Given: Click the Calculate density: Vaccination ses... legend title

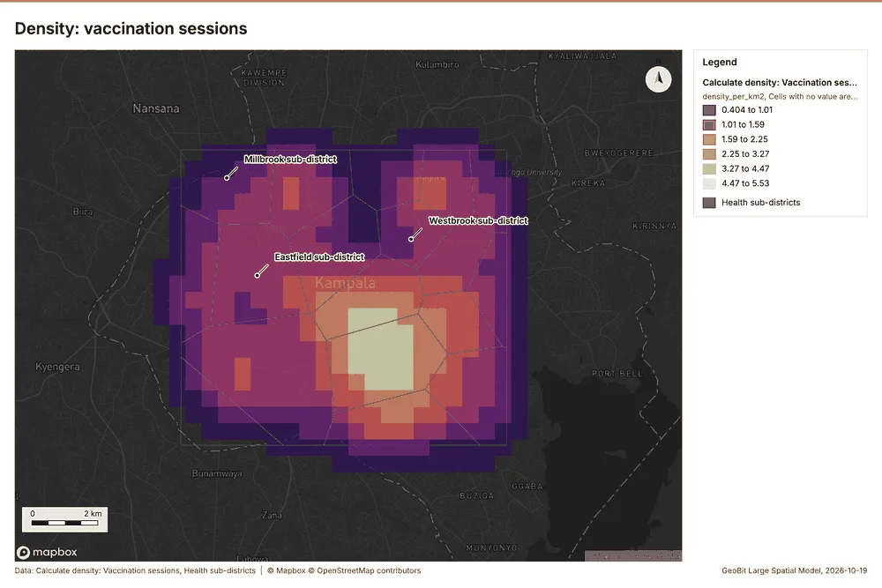Looking at the screenshot, I should pyautogui.click(x=780, y=83).
